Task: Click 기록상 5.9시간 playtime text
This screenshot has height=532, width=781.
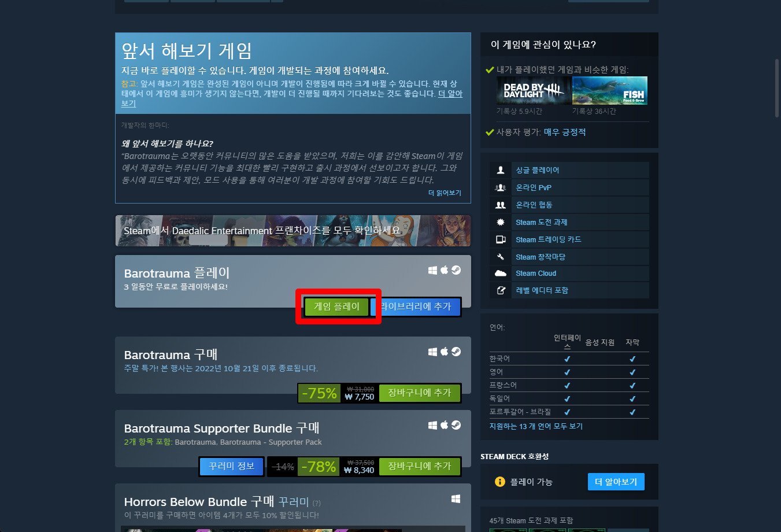Action: pyautogui.click(x=519, y=111)
